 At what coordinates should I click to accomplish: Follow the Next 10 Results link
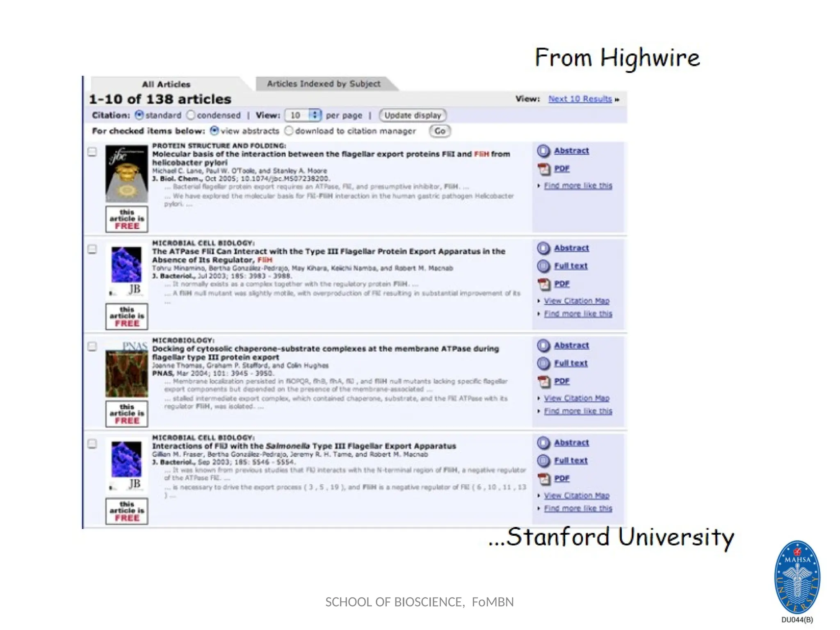tap(580, 99)
